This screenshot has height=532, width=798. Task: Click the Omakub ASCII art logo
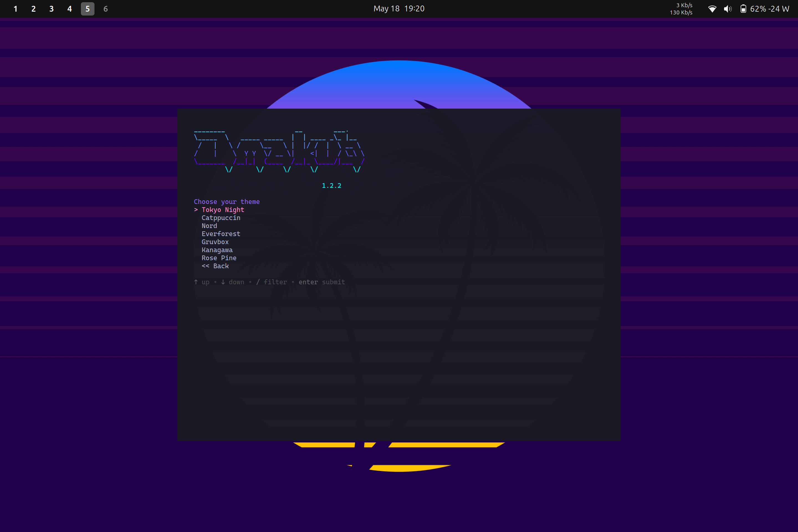point(279,151)
